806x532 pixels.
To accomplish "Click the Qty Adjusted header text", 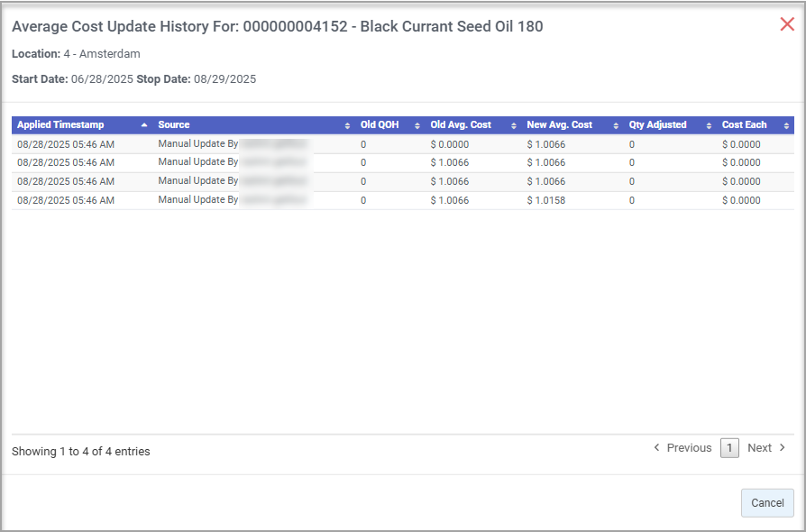I will pos(657,125).
